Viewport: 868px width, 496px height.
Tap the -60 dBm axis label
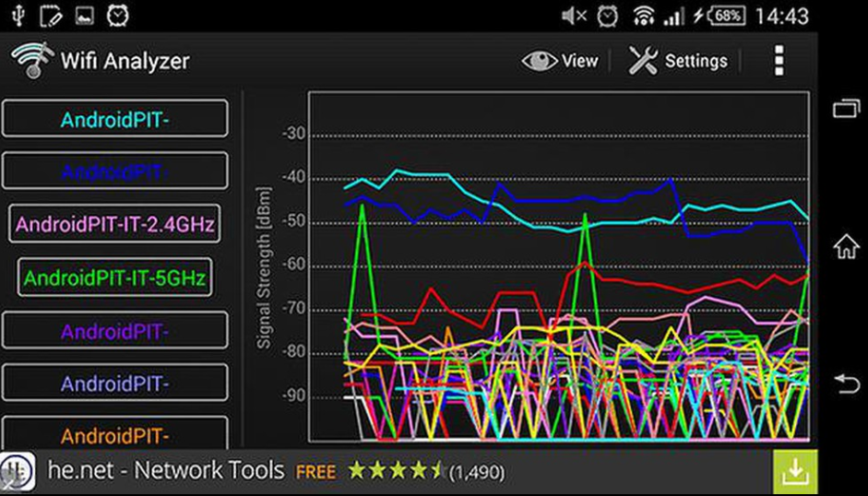(294, 264)
